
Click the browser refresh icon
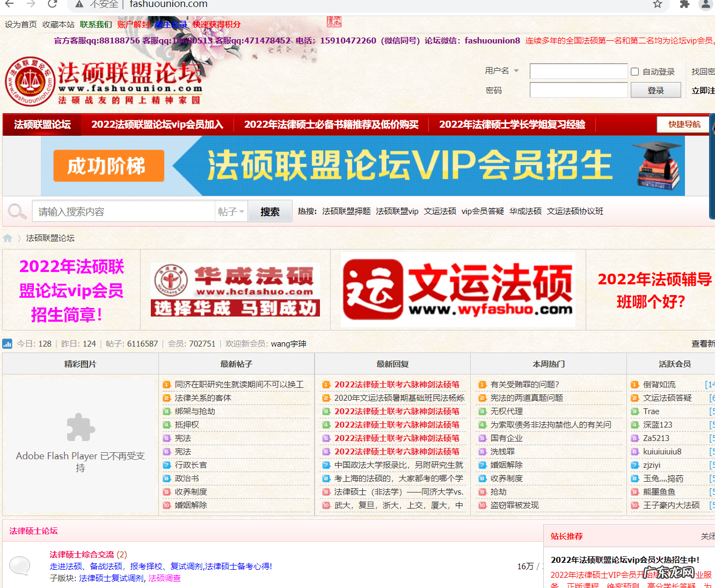[x=52, y=4]
